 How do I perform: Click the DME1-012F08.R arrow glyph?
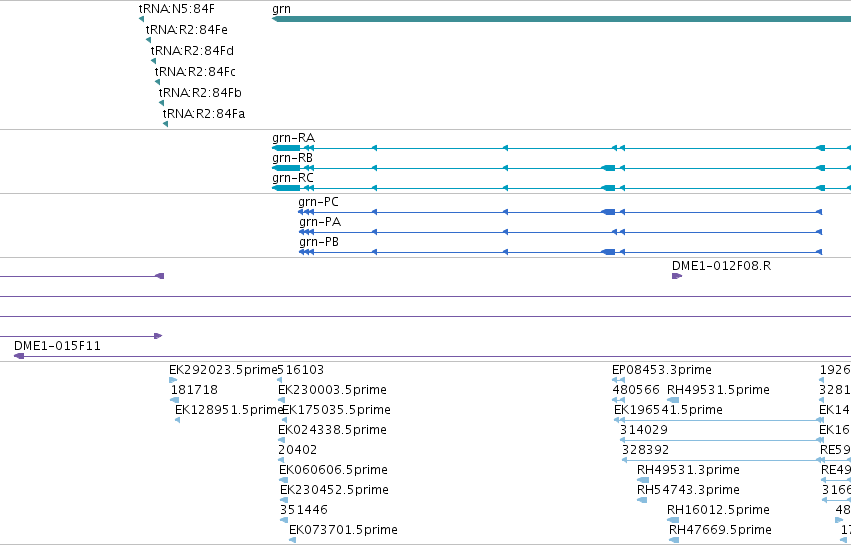click(677, 276)
